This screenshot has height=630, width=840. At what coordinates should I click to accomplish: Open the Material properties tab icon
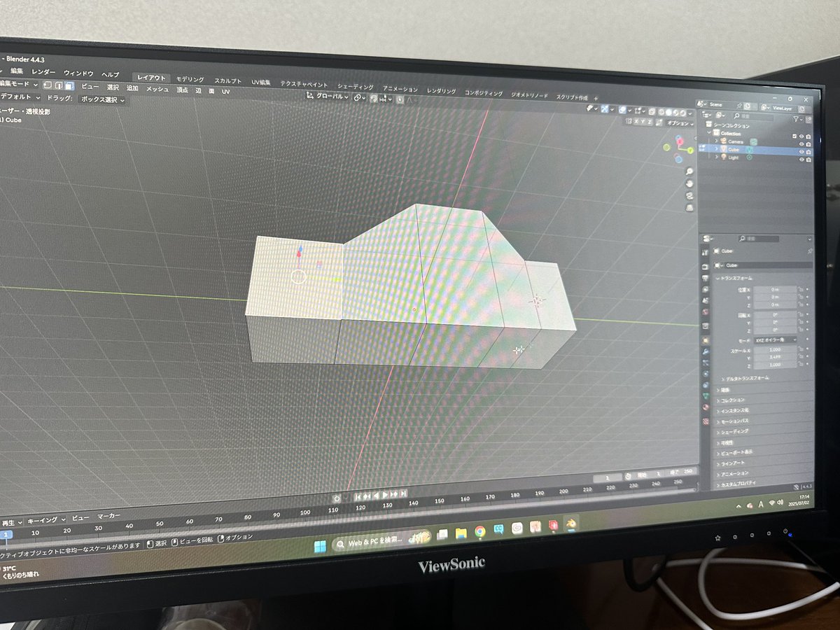pyautogui.click(x=705, y=407)
